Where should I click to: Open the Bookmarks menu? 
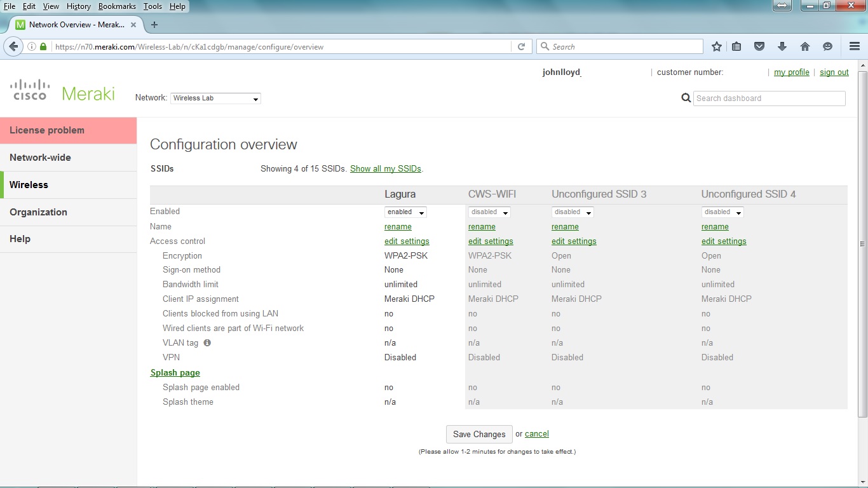117,6
